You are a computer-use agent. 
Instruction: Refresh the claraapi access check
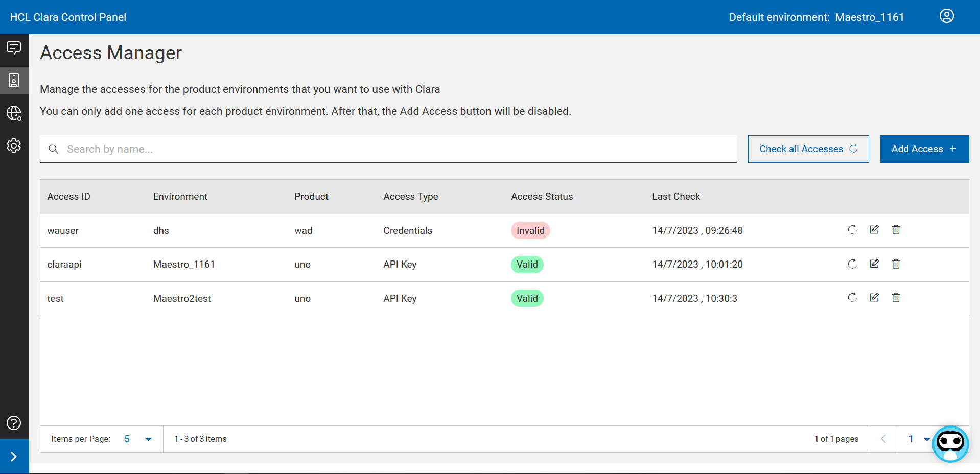pos(852,264)
